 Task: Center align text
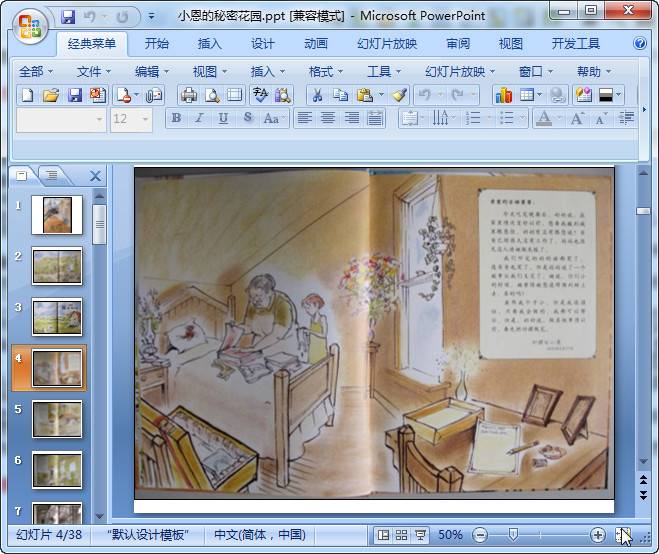pos(328,118)
